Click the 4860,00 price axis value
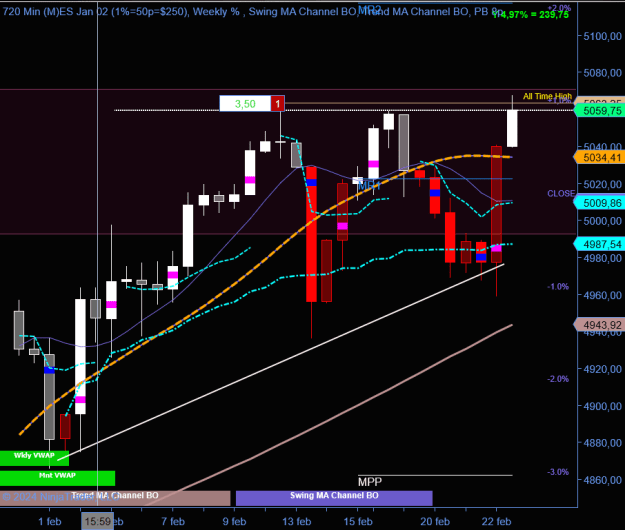Screen dimensions: 625x530 tap(602, 480)
